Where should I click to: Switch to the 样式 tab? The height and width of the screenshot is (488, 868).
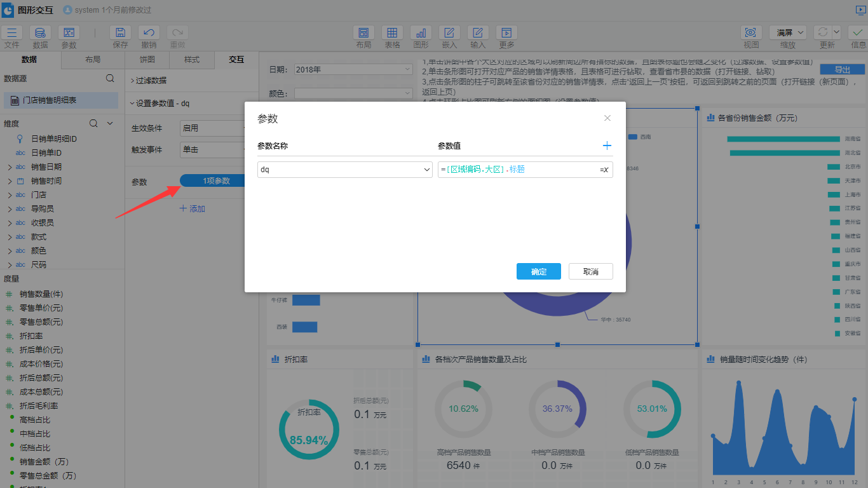click(x=192, y=60)
